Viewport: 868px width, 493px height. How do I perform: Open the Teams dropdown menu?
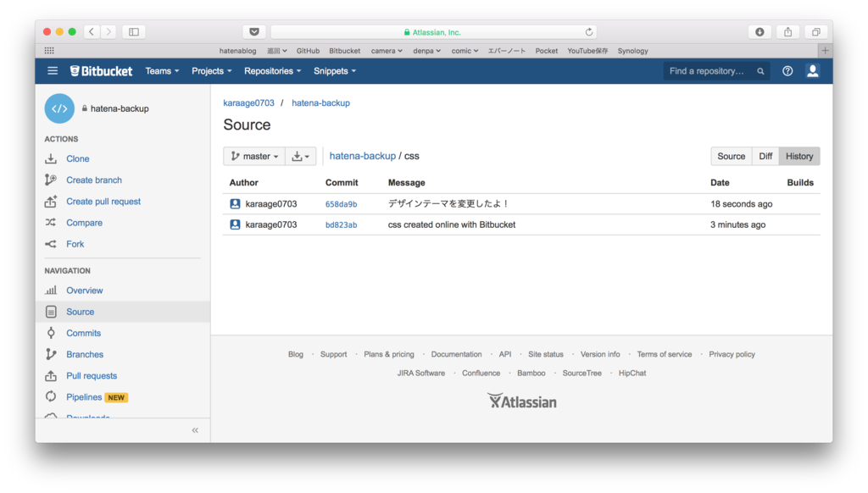click(162, 71)
